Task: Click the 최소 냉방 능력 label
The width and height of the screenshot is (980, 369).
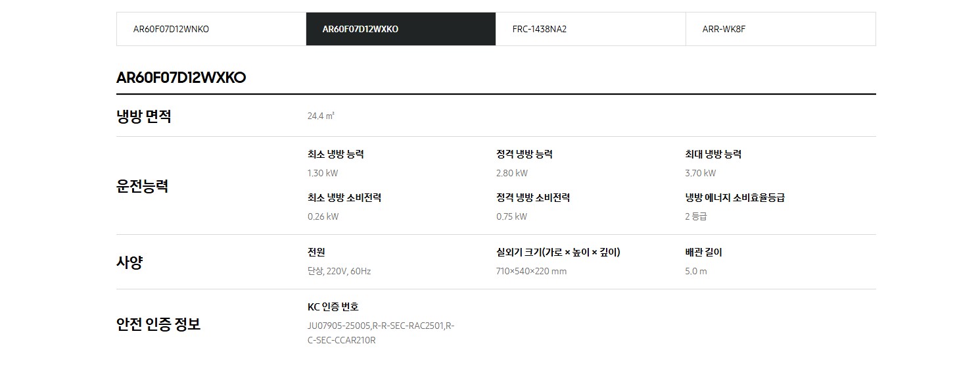Action: coord(336,155)
